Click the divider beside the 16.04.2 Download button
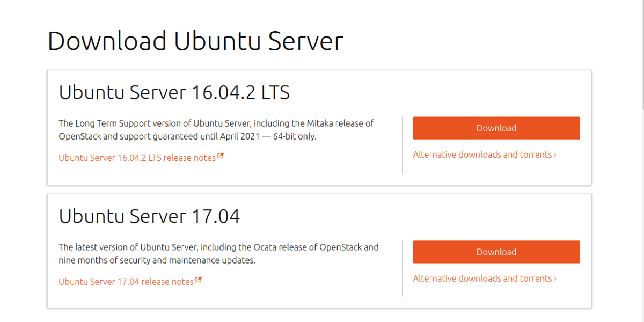 [x=403, y=145]
